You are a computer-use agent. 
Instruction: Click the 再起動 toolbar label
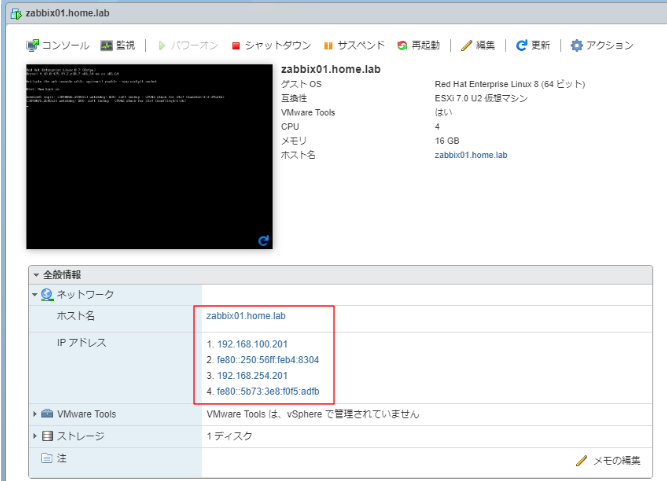pos(425,45)
